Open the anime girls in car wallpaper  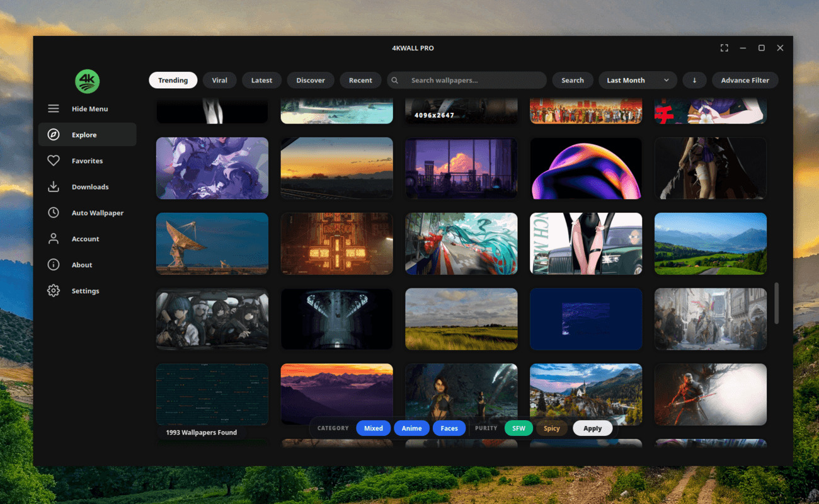(212, 319)
